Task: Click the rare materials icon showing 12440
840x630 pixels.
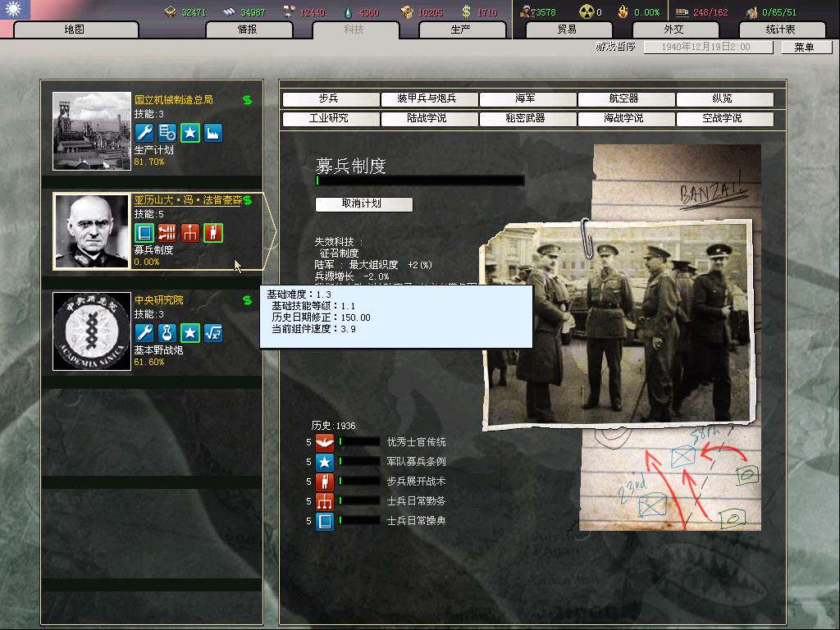Action: 290,11
